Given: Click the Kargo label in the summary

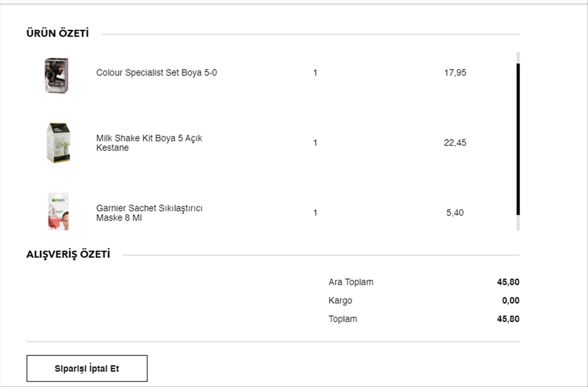Looking at the screenshot, I should point(340,301).
